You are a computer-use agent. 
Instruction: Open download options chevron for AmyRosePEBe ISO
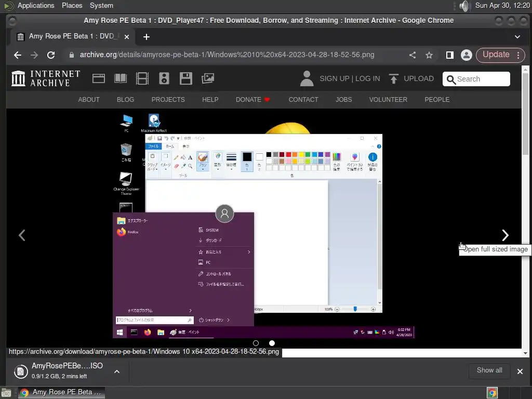point(117,371)
